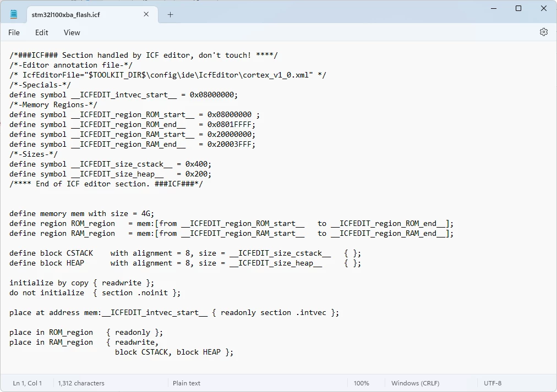Click 'initialize by copy { readwrite };' line
557x392 pixels.
tap(81, 283)
